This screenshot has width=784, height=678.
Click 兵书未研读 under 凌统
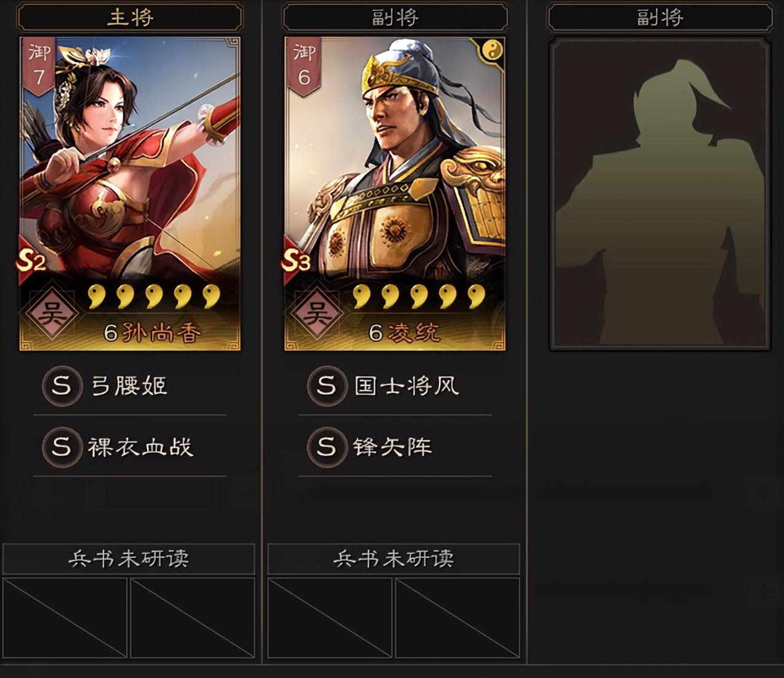394,558
